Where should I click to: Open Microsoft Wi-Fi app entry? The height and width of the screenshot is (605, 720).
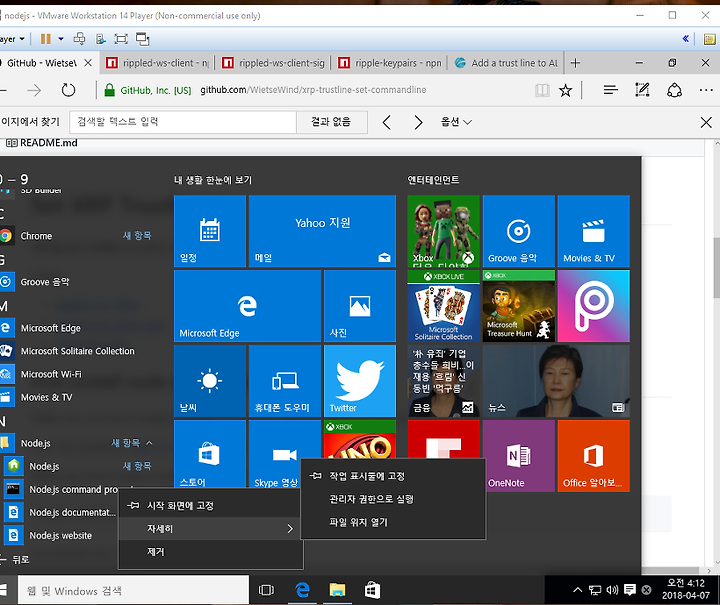coord(78,374)
